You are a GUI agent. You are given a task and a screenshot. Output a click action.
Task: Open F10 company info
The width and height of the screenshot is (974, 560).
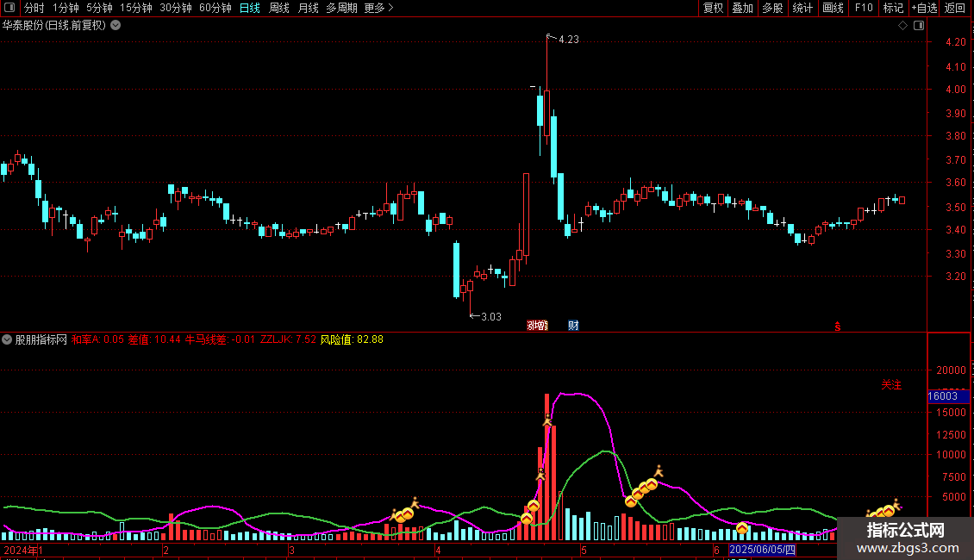[864, 8]
